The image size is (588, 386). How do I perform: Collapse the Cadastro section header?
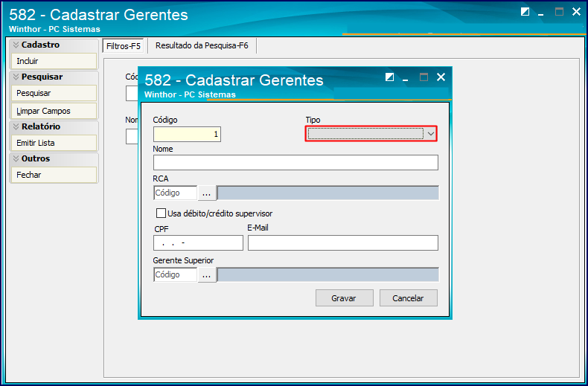[x=54, y=45]
